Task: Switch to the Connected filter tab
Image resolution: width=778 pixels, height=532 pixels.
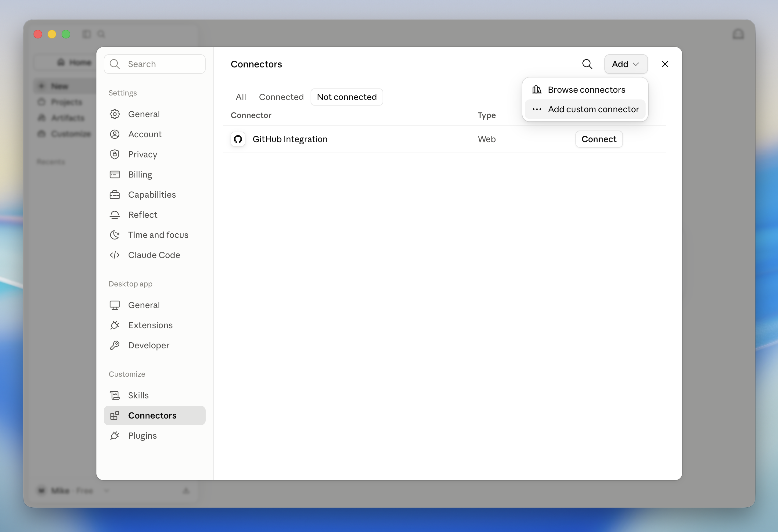Action: [281, 97]
